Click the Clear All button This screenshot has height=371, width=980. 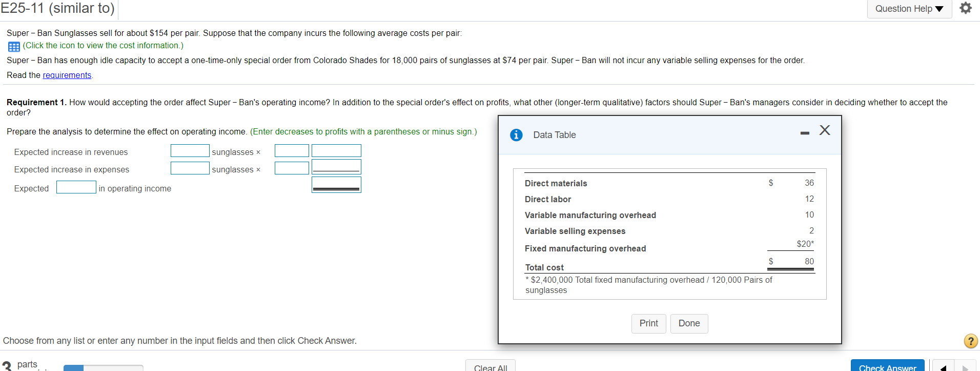point(491,366)
